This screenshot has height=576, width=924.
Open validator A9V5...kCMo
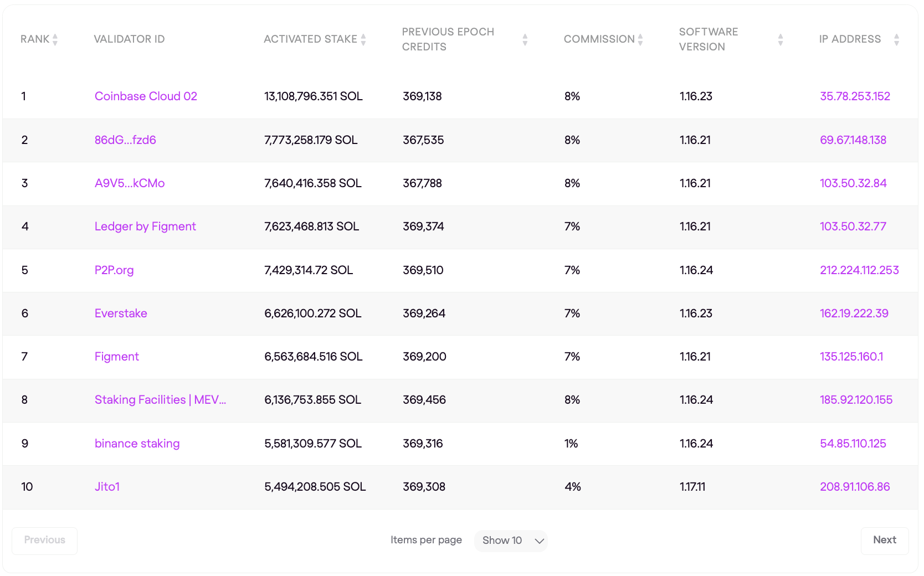130,183
